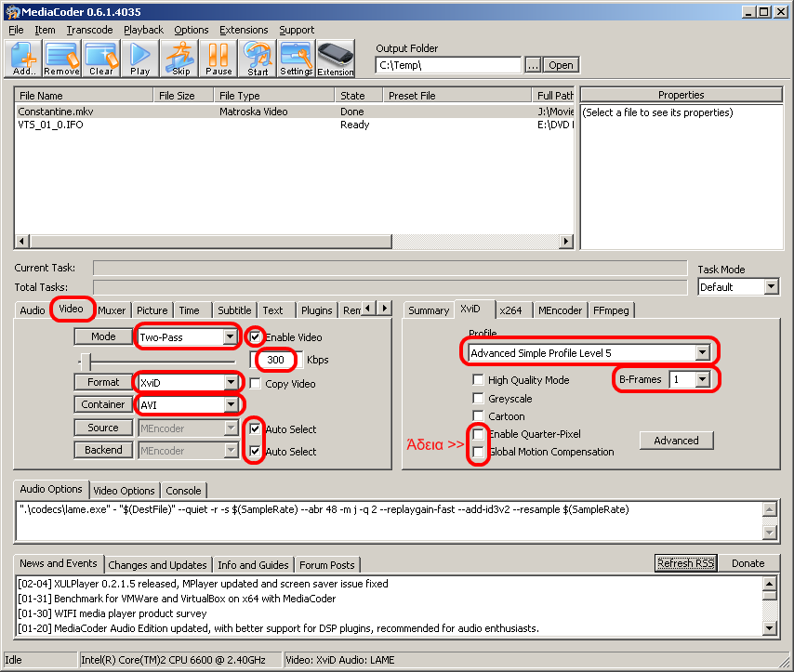
Task: Check Global Motion Compensation
Action: pyautogui.click(x=478, y=452)
